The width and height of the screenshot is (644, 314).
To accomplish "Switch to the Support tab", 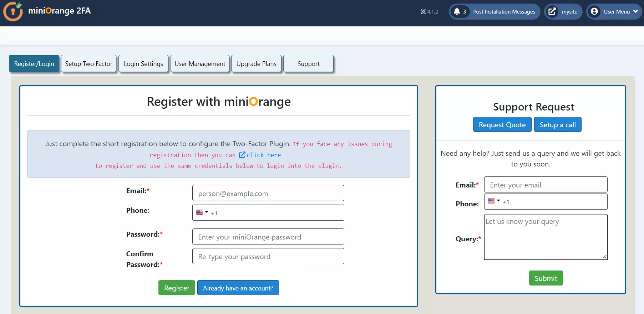I will (309, 63).
